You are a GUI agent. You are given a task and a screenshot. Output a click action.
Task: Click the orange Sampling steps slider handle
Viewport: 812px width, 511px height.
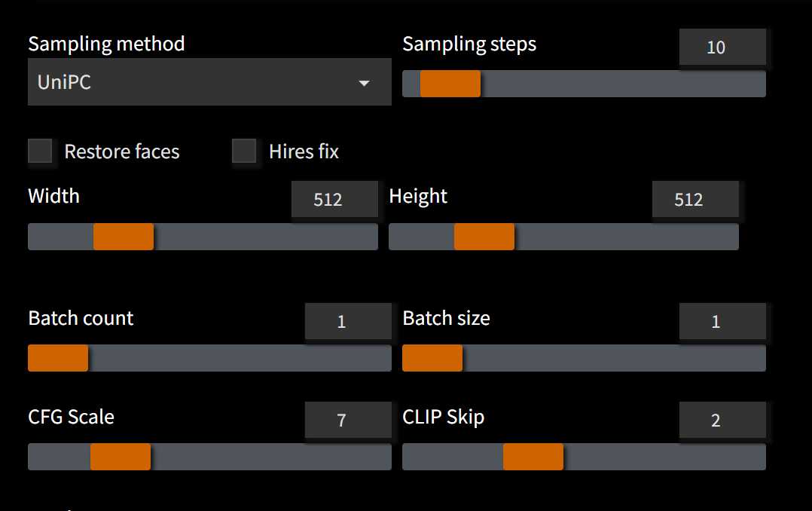(x=450, y=84)
